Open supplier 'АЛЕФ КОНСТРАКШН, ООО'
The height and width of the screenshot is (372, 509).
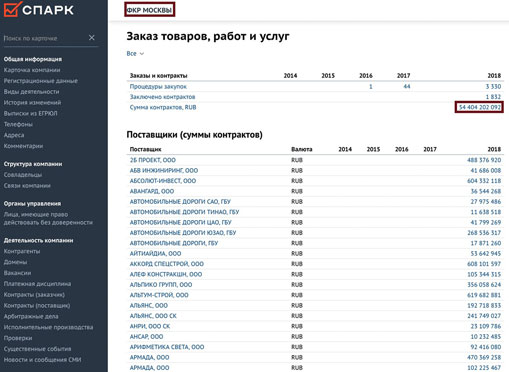coord(166,274)
